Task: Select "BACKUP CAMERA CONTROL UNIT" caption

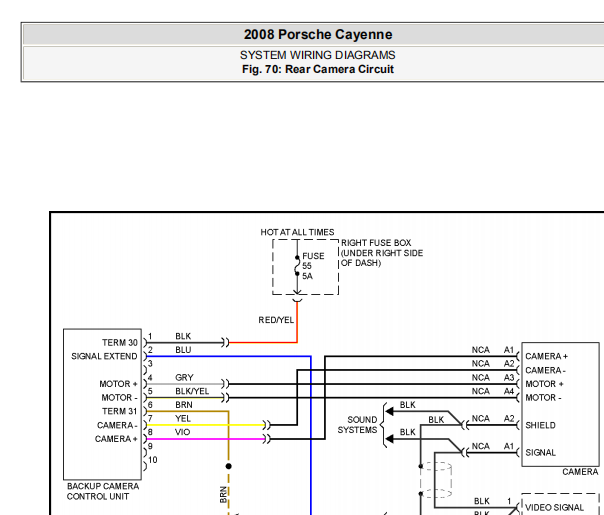Action: [x=103, y=492]
